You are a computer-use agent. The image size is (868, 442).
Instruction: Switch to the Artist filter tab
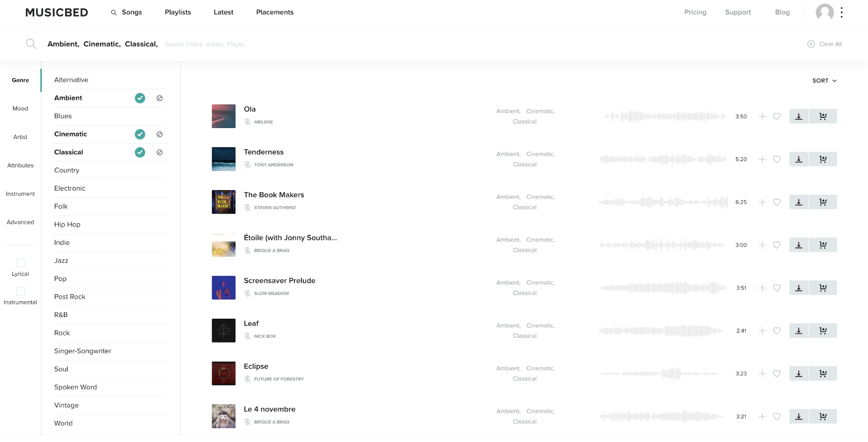(20, 137)
